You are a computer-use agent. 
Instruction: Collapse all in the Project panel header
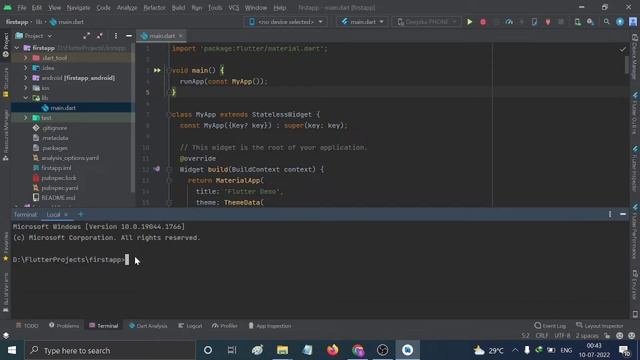click(100, 36)
